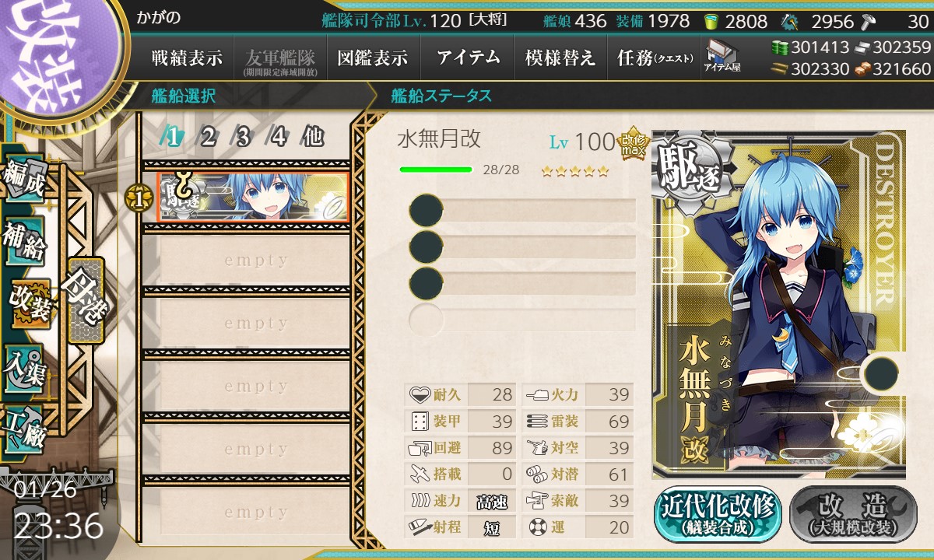Switch to fleet 3 tab
The height and width of the screenshot is (560, 934).
(x=243, y=138)
